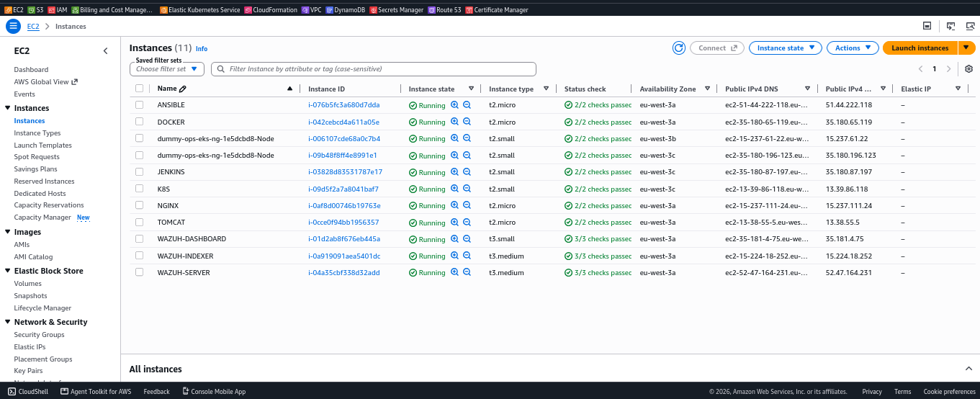980x399 pixels.
Task: Check the K8S instance checkbox
Action: [x=139, y=189]
